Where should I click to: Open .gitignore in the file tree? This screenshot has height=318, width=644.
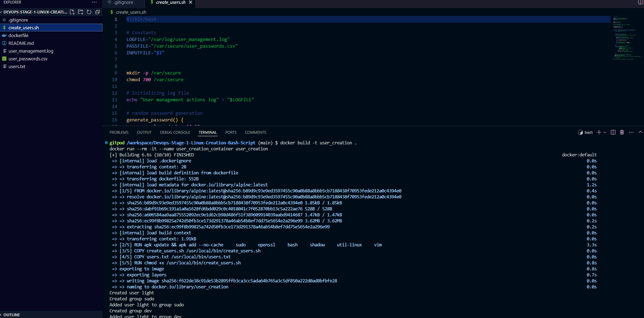(51, 20)
